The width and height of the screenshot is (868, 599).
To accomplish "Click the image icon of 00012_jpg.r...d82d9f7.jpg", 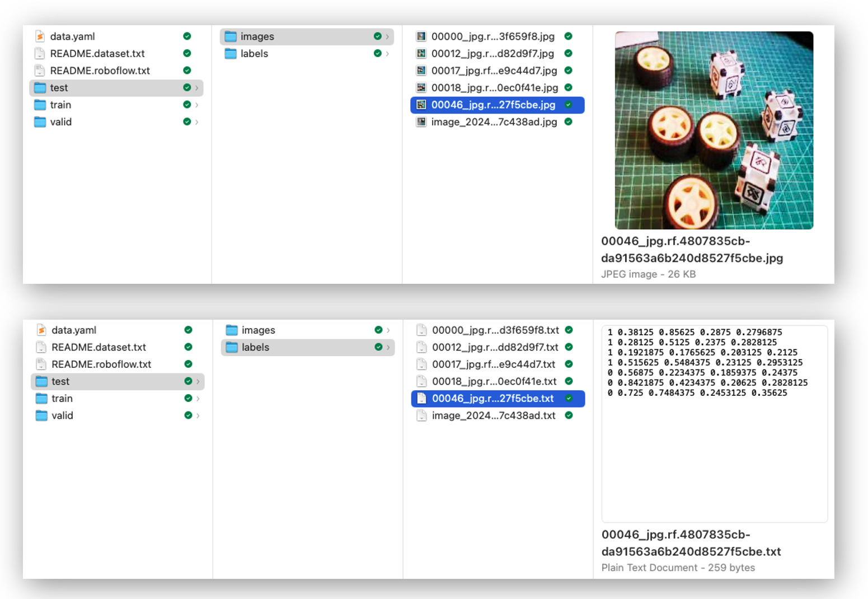I will (421, 54).
